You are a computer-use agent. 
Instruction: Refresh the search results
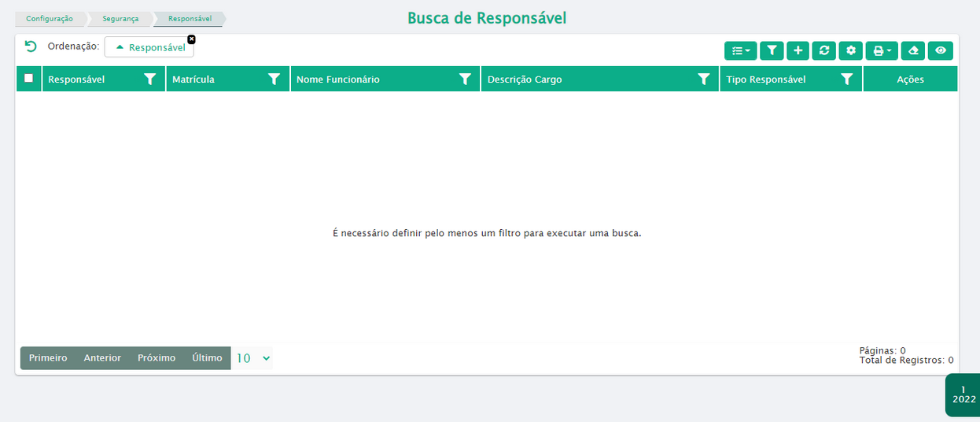pos(823,50)
